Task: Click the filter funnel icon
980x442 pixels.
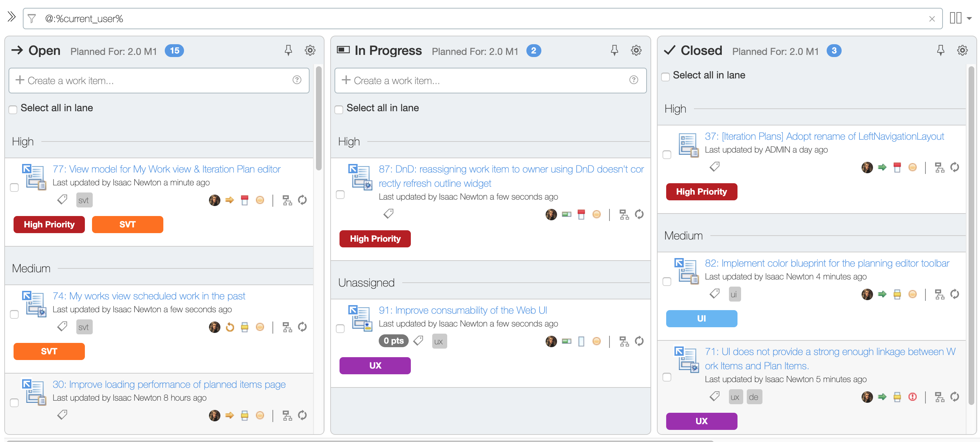Action: pos(32,19)
